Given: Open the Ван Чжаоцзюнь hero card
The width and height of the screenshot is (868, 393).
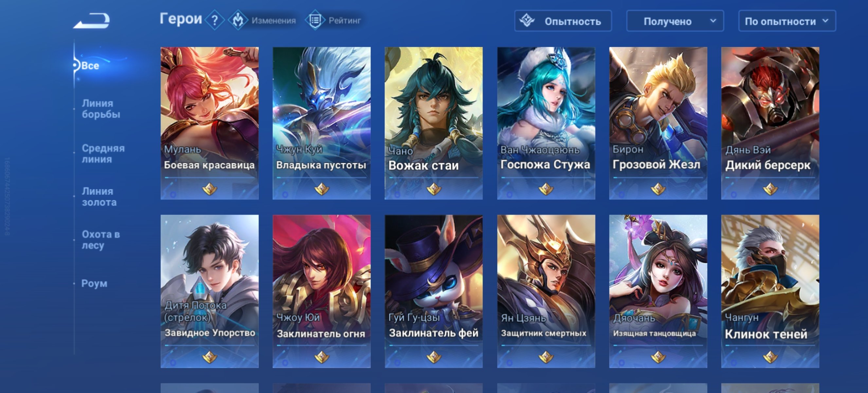Looking at the screenshot, I should [546, 123].
